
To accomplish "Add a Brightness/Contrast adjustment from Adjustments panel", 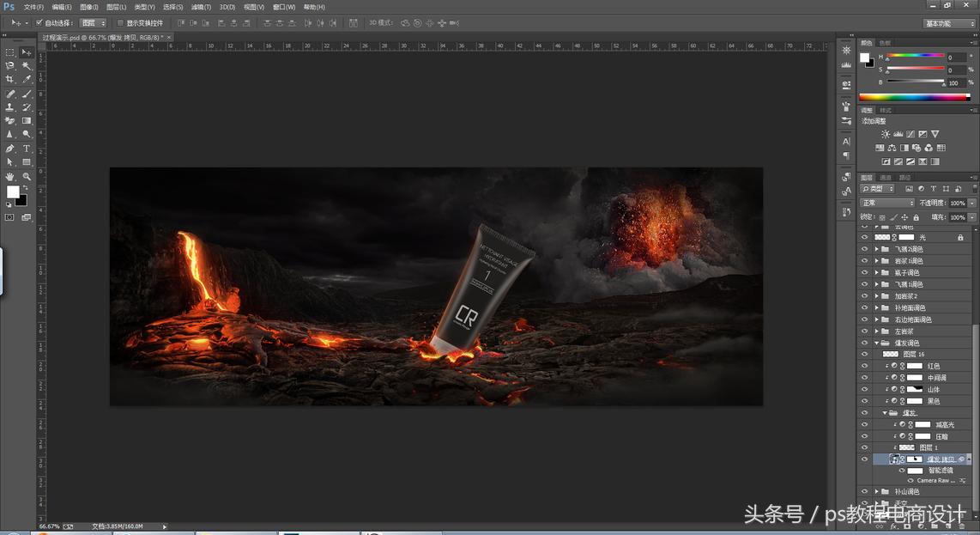I will click(x=886, y=135).
